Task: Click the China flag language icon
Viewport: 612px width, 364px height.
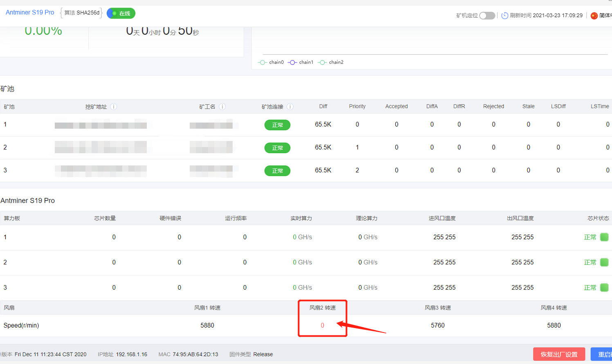Action: (594, 16)
